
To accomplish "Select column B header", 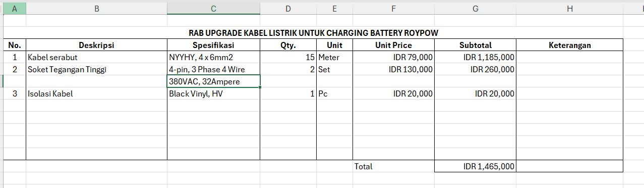I will (x=96, y=9).
